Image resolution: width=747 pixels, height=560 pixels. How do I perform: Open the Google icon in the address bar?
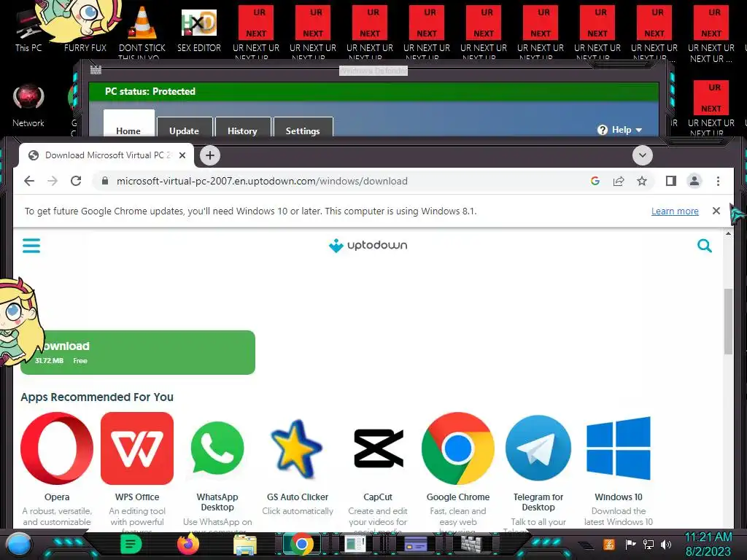point(595,181)
